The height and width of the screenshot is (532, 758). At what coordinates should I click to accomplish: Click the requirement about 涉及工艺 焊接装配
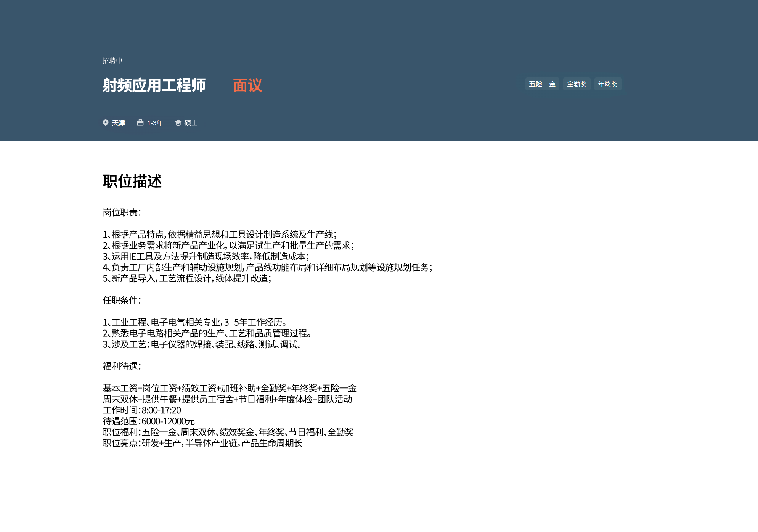203,345
